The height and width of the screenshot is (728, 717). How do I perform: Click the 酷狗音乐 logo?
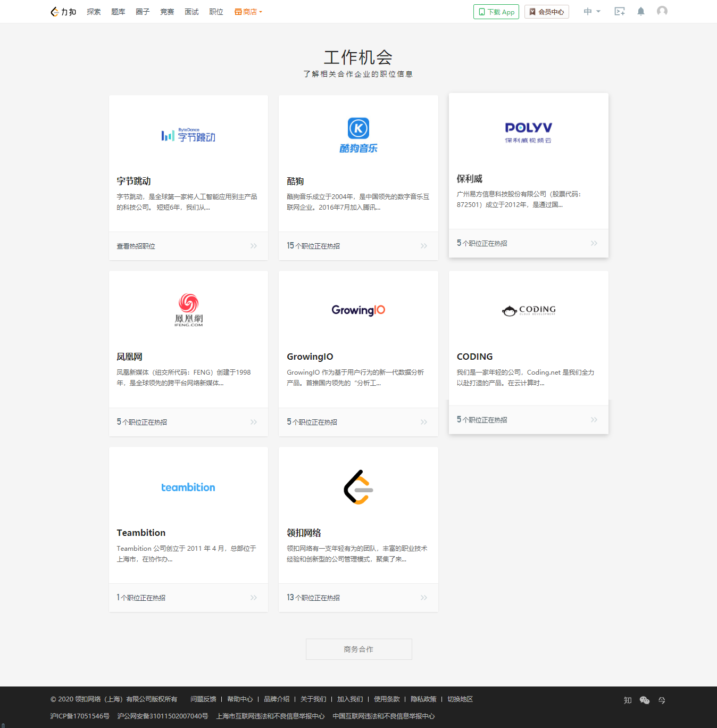[358, 135]
